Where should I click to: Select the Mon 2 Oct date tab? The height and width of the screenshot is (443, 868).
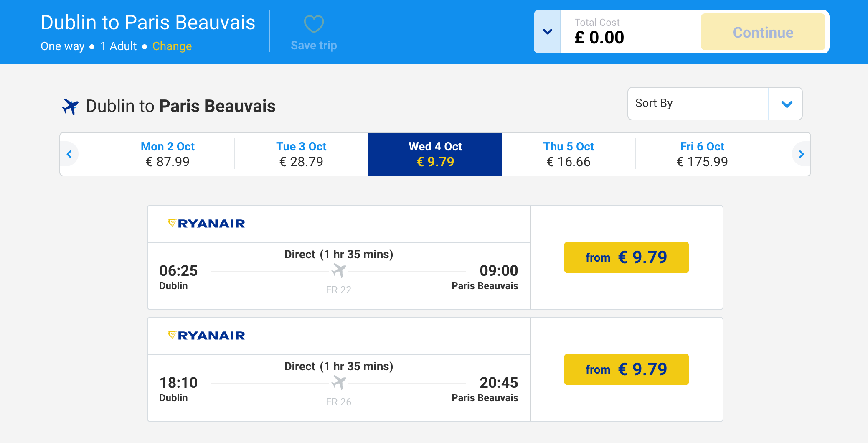click(168, 154)
